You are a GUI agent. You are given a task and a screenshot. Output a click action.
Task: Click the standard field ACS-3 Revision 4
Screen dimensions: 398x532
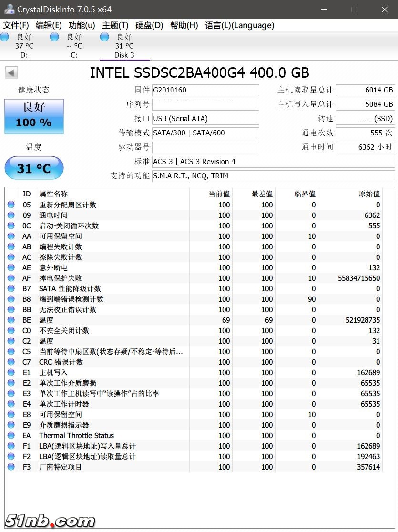[x=274, y=162]
